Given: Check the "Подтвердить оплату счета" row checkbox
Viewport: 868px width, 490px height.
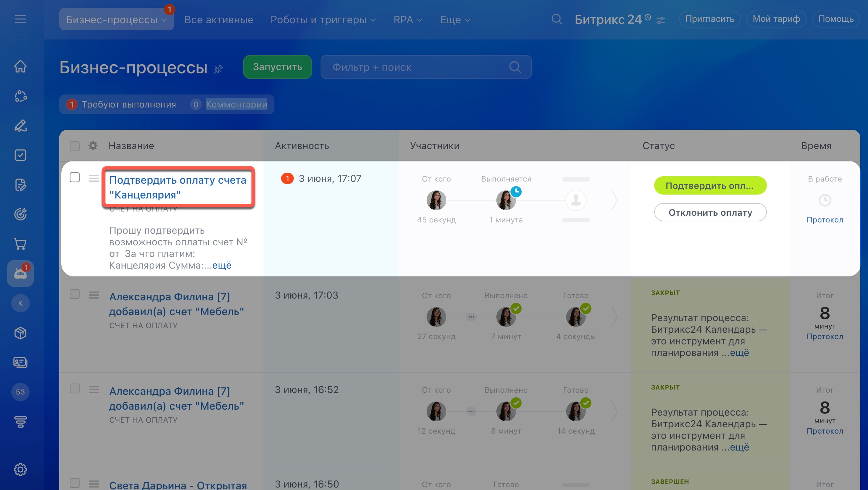Looking at the screenshot, I should (75, 177).
